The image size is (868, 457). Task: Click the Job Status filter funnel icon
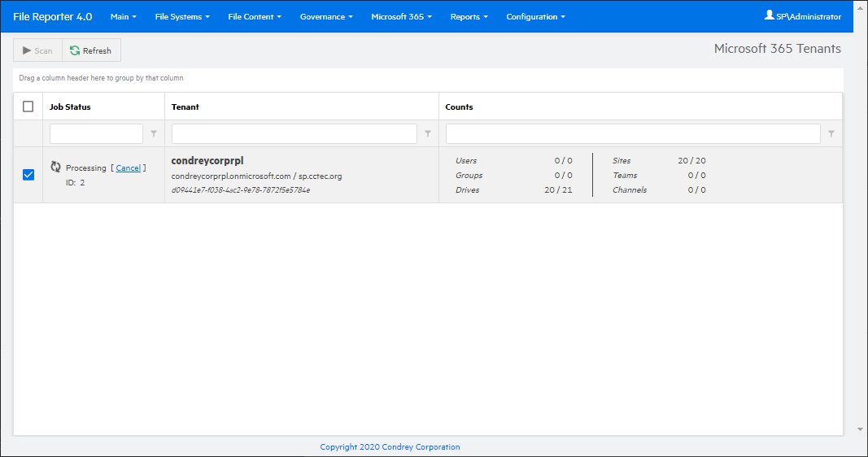[154, 134]
